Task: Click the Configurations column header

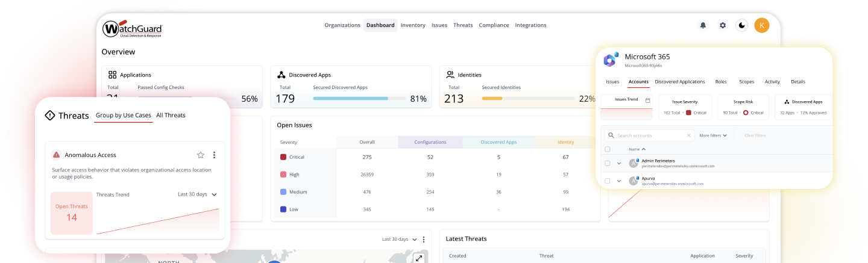Action: [430, 142]
